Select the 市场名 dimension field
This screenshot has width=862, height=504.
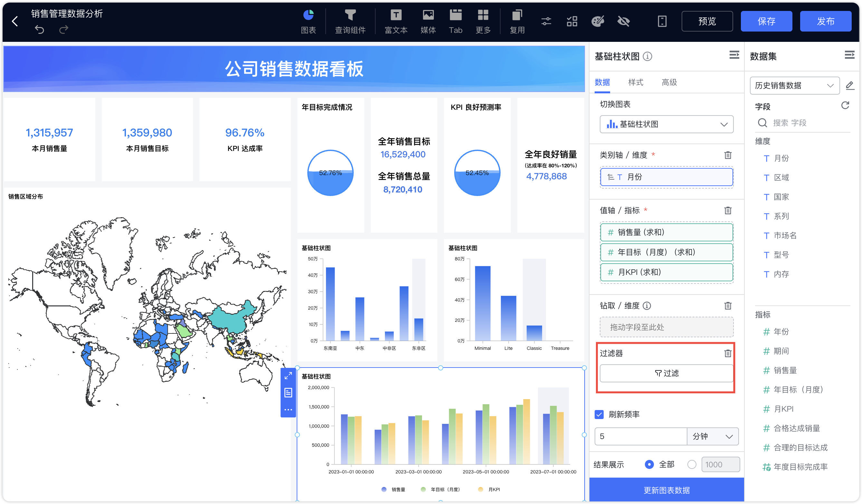tap(784, 236)
